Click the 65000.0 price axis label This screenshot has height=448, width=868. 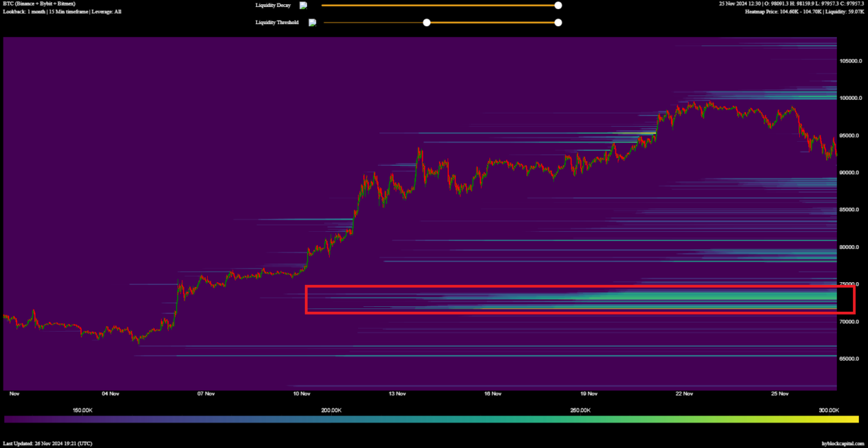(850, 359)
